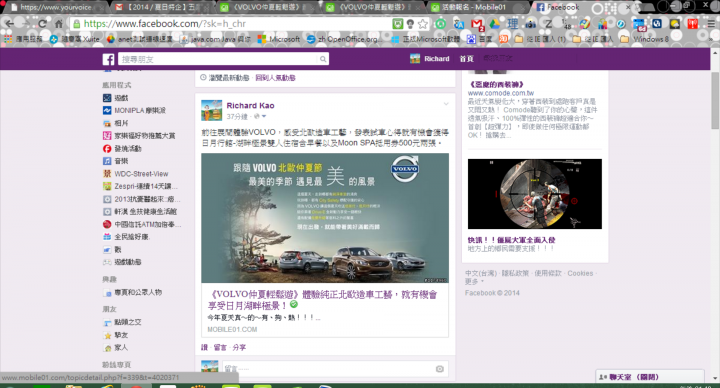Open Richard profile from header
This screenshot has width=720, height=388.
[x=430, y=59]
